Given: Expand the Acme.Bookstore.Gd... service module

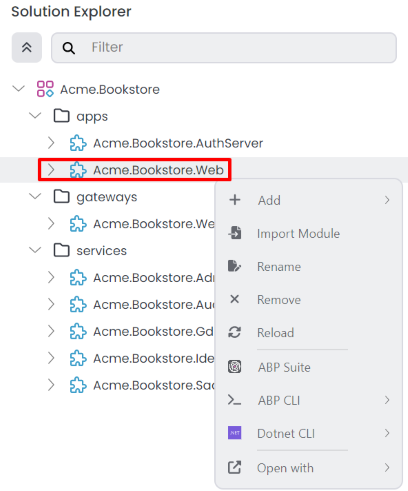Looking at the screenshot, I should click(x=51, y=331).
